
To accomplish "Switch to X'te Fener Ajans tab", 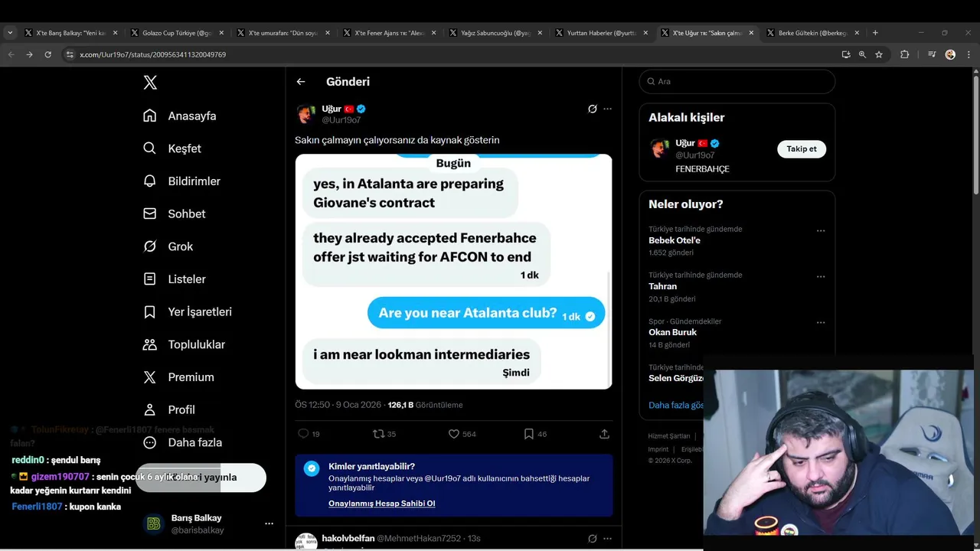I will click(388, 33).
